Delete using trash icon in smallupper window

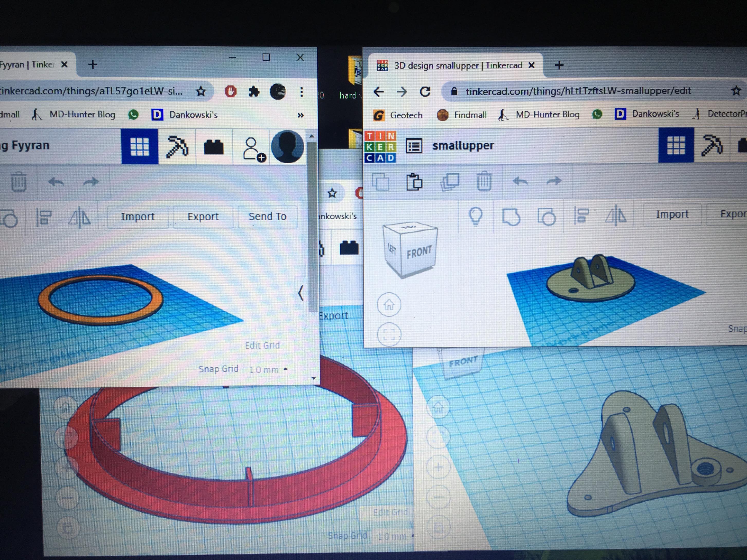click(x=484, y=182)
